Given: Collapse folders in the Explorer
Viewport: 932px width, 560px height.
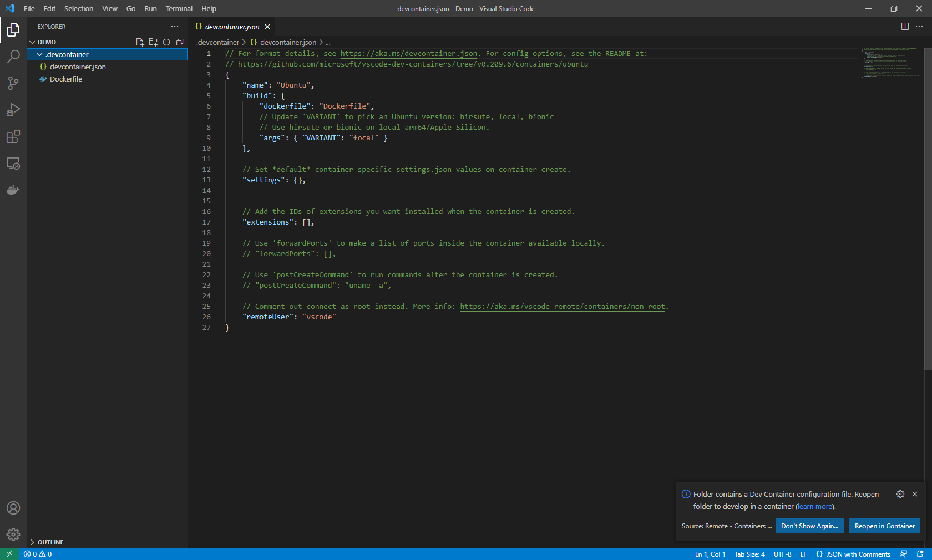Looking at the screenshot, I should pos(179,42).
